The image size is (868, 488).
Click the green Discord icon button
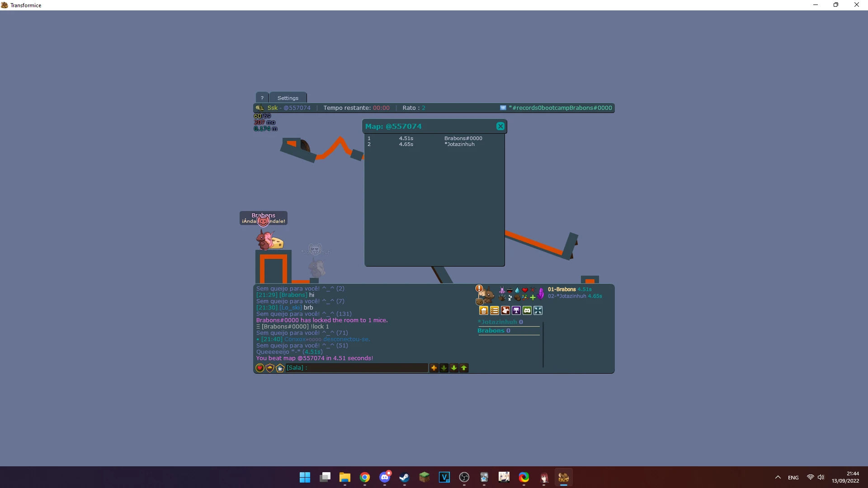pos(527,310)
